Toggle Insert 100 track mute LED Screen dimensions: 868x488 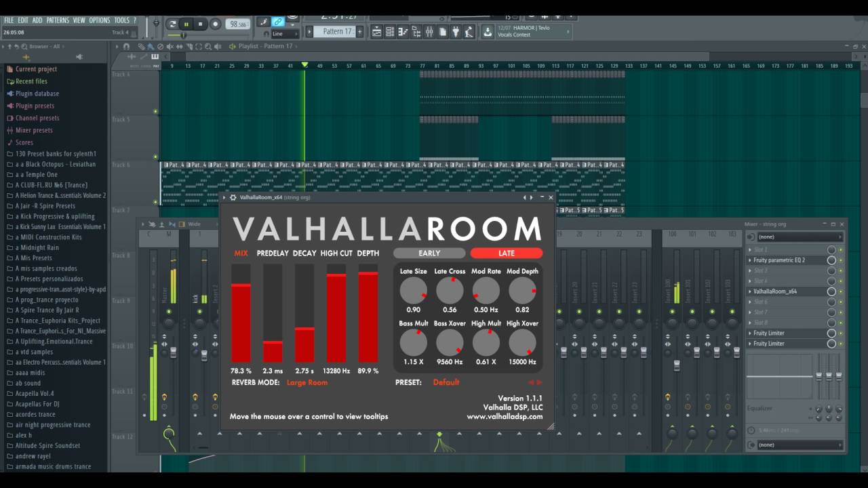click(x=671, y=311)
